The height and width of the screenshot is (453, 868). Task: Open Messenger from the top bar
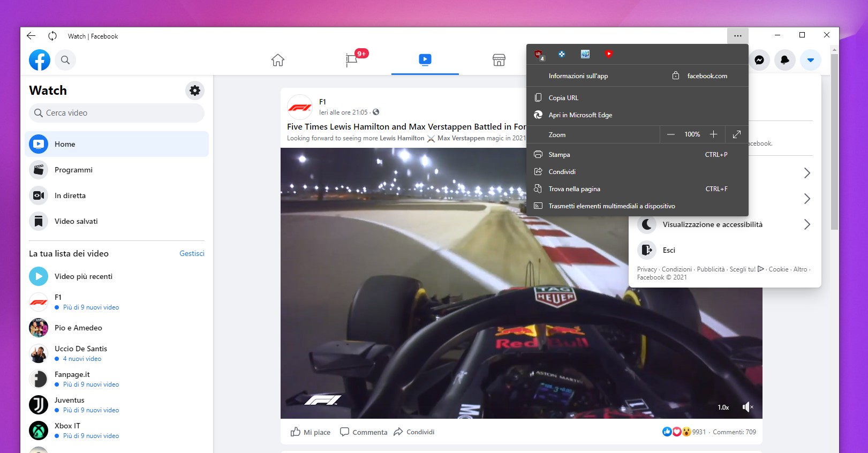(759, 60)
